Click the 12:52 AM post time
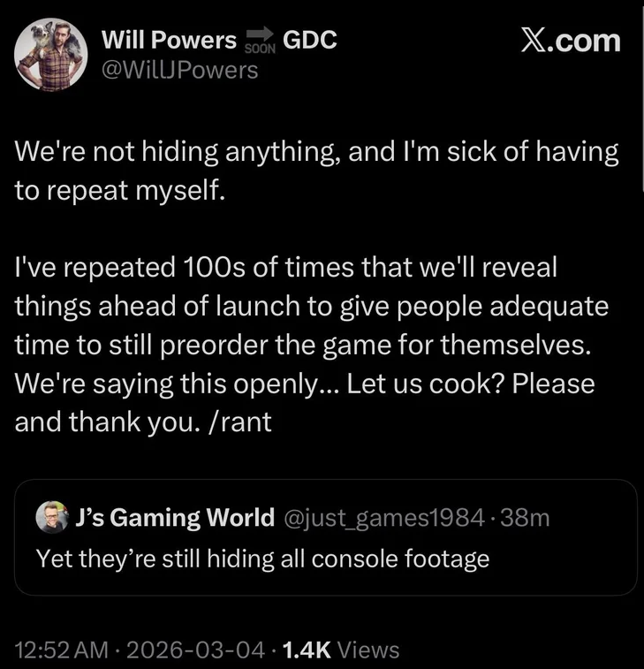Screen dimensions: 644x669 (x=60, y=650)
